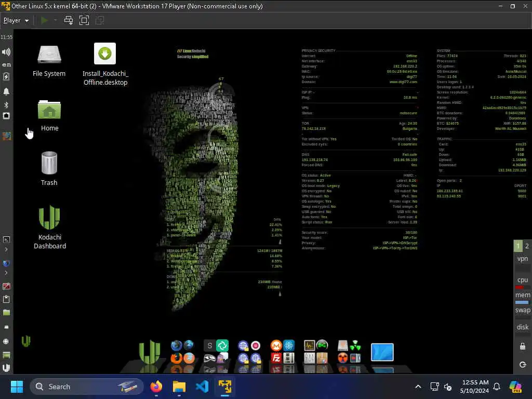Click the green drawer icon in left panel
Viewport: 532px width, 399px height.
pyautogui.click(x=6, y=355)
